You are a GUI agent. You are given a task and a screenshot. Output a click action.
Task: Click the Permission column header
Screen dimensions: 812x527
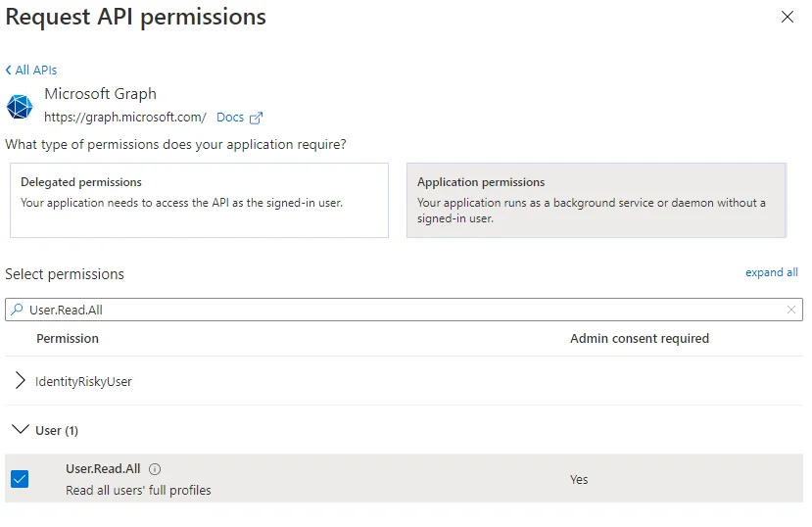pyautogui.click(x=68, y=338)
